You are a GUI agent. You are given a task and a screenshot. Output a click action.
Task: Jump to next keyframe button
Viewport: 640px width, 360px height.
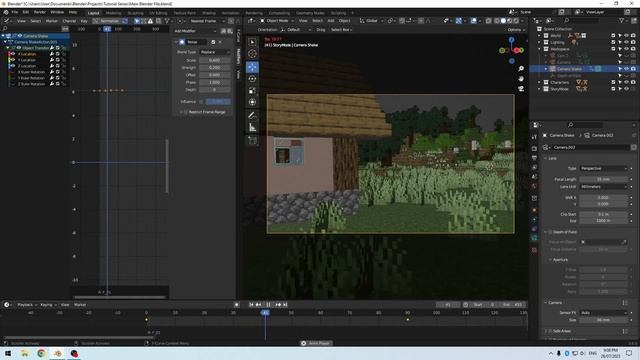tap(278, 304)
